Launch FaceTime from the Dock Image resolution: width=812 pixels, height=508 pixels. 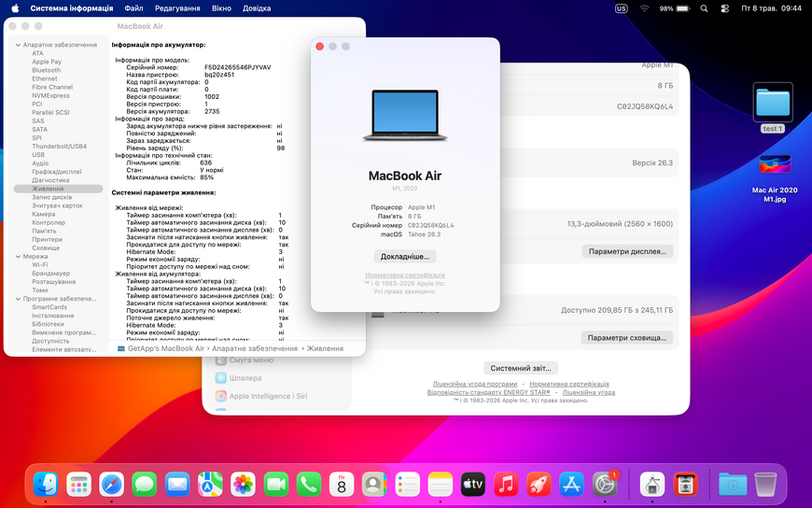point(276,485)
